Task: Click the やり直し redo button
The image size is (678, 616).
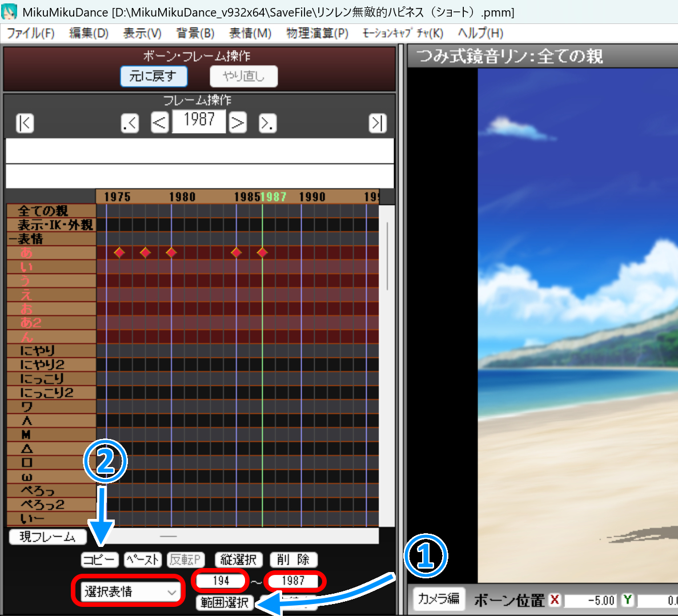Action: [243, 77]
